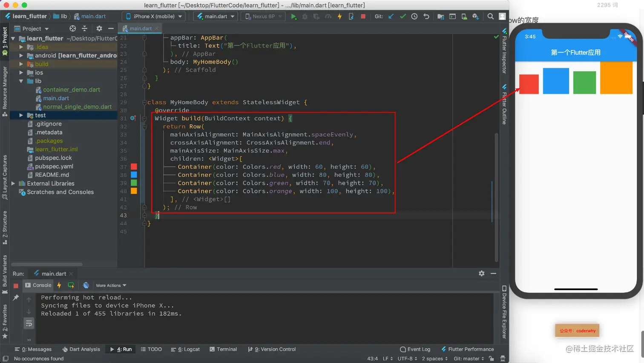Trigger Flutter Hot Reload lightning in top toolbar
The width and height of the screenshot is (644, 363).
(x=339, y=17)
